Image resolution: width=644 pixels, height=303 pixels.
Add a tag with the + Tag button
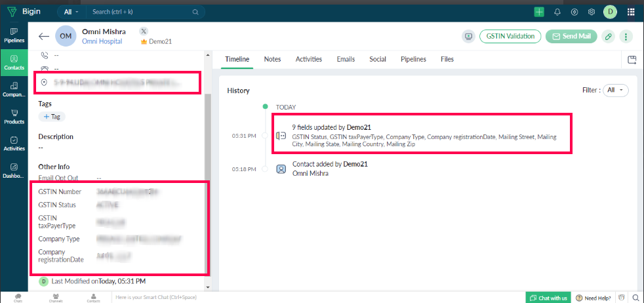pyautogui.click(x=52, y=117)
